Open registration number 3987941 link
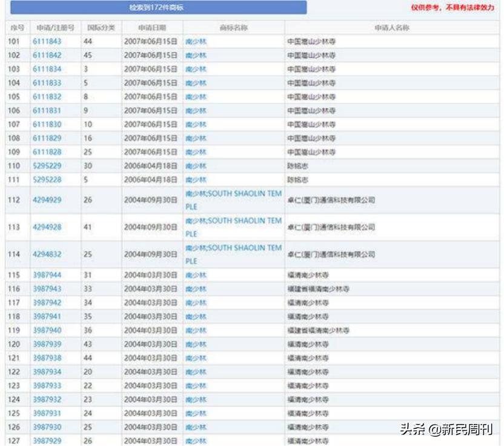Screen dimensions: 504x447 (47, 317)
